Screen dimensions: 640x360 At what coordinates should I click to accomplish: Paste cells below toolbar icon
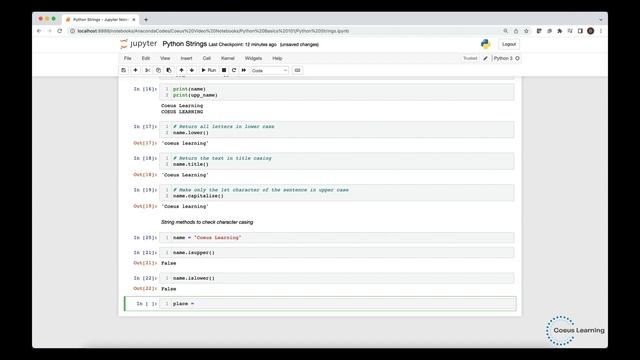coord(169,70)
